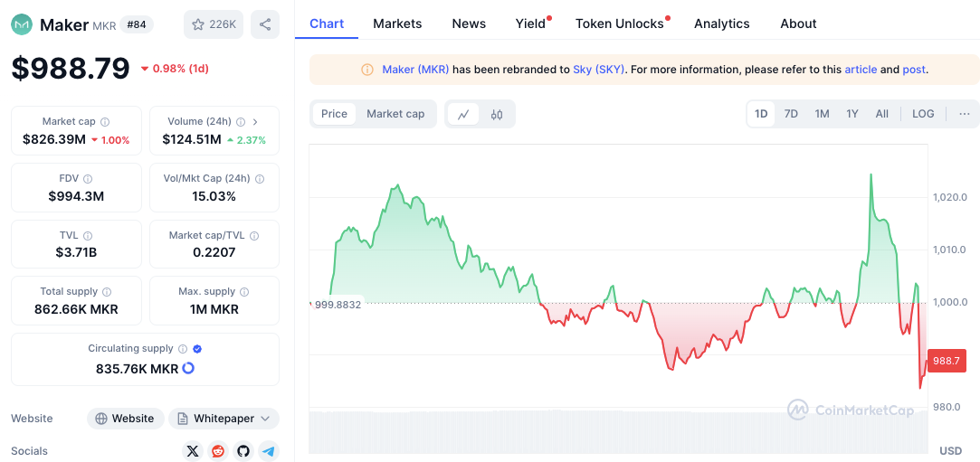Screen dimensions: 980x462
Task: Click the USD currency label on chart
Action: (x=951, y=451)
